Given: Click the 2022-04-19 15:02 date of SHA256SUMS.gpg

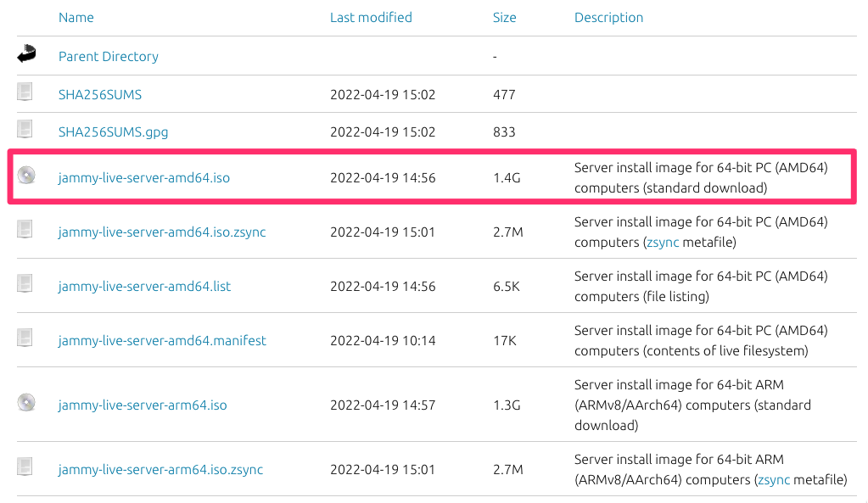Looking at the screenshot, I should [x=383, y=132].
